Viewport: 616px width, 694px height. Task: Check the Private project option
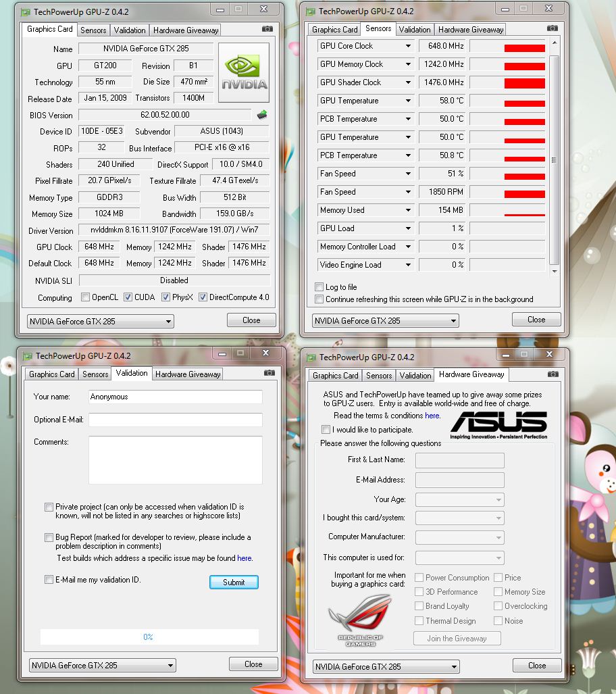[49, 507]
